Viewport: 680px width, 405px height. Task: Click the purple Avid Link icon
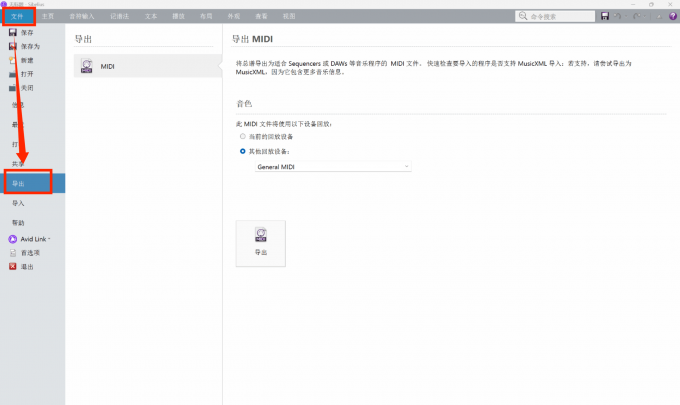13,239
